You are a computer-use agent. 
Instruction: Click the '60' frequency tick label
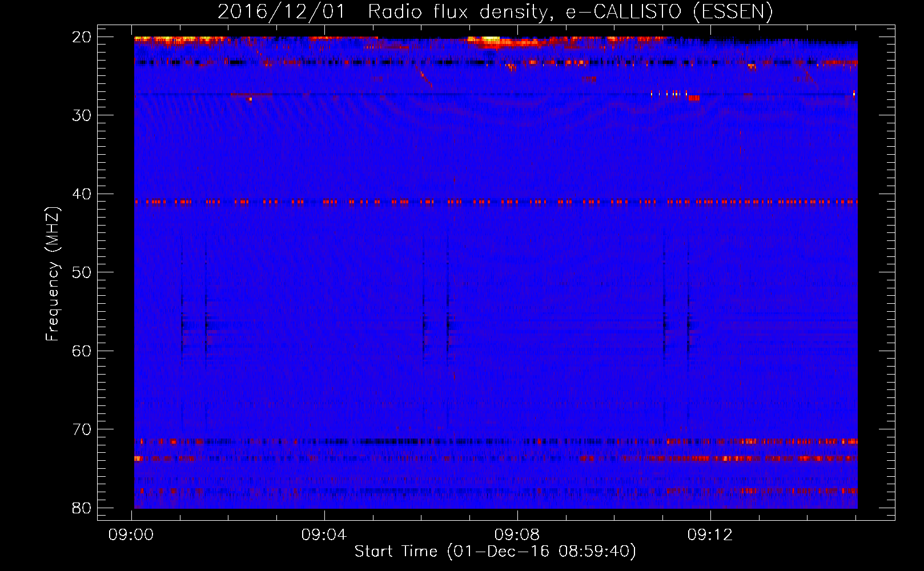coord(82,351)
